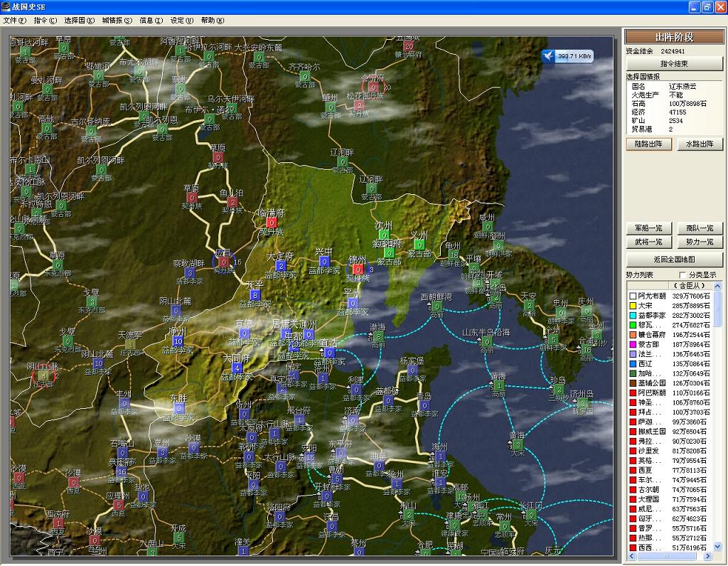Click the cyan 益都李家 color swatch
Viewport: 728px width, 566px height.
point(632,315)
